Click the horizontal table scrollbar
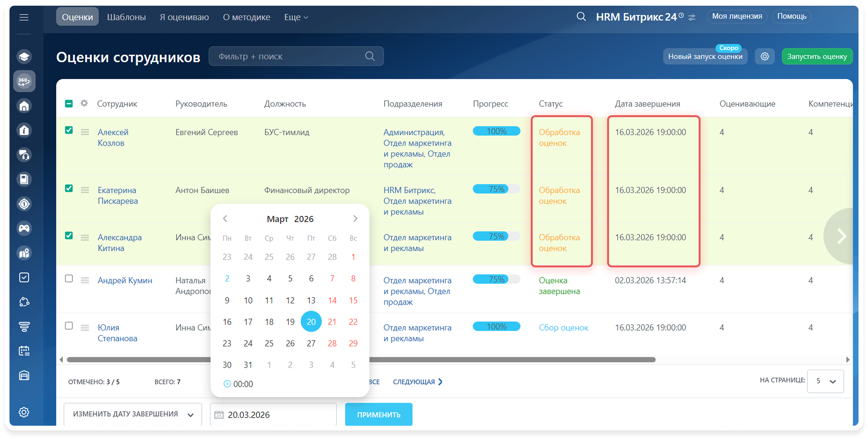Screen dimensions: 868x439 coord(505,360)
